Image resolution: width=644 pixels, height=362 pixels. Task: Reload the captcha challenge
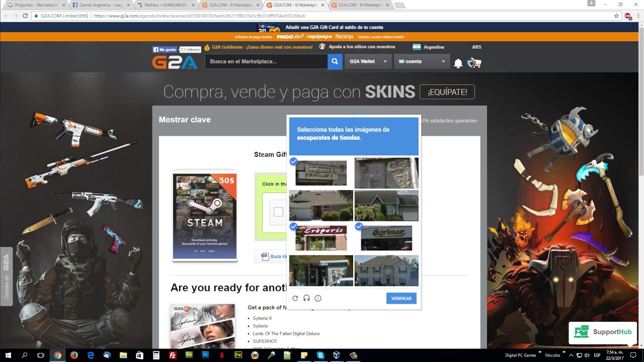click(295, 298)
